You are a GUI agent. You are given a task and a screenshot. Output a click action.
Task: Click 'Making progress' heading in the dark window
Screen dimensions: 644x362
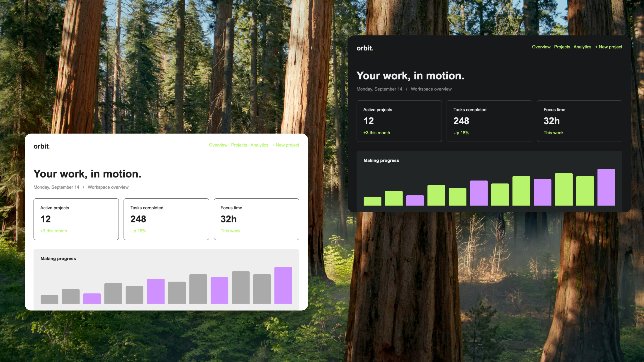tap(381, 160)
